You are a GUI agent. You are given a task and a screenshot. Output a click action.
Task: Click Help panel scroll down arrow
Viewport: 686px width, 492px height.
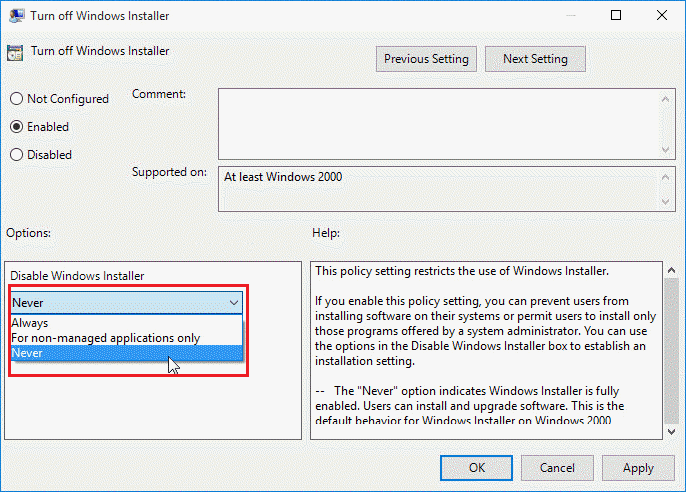click(672, 432)
